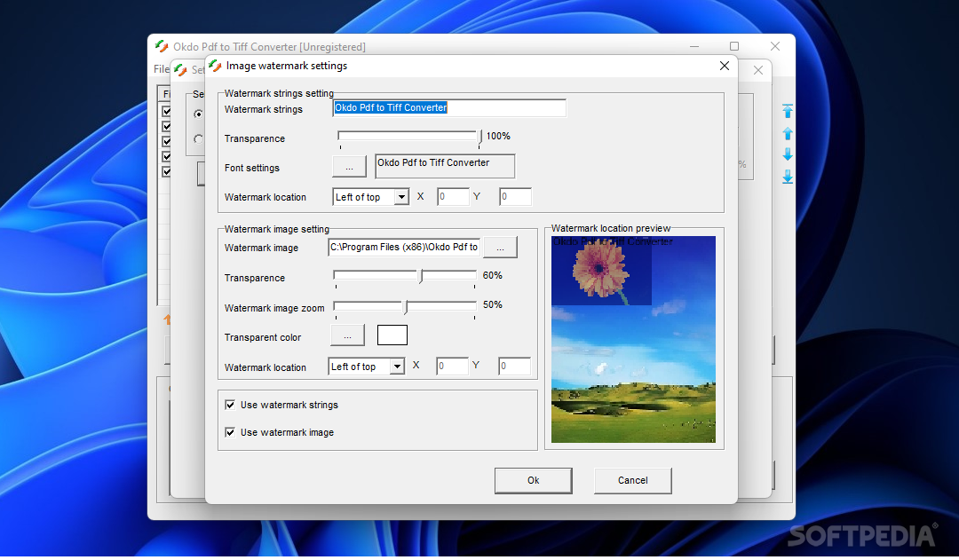Adjust the Watermark image zoom slider
959x560 pixels.
click(406, 305)
